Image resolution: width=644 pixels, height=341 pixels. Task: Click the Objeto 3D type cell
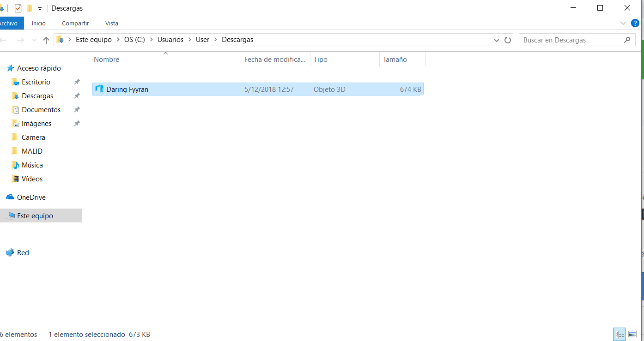[x=329, y=90]
